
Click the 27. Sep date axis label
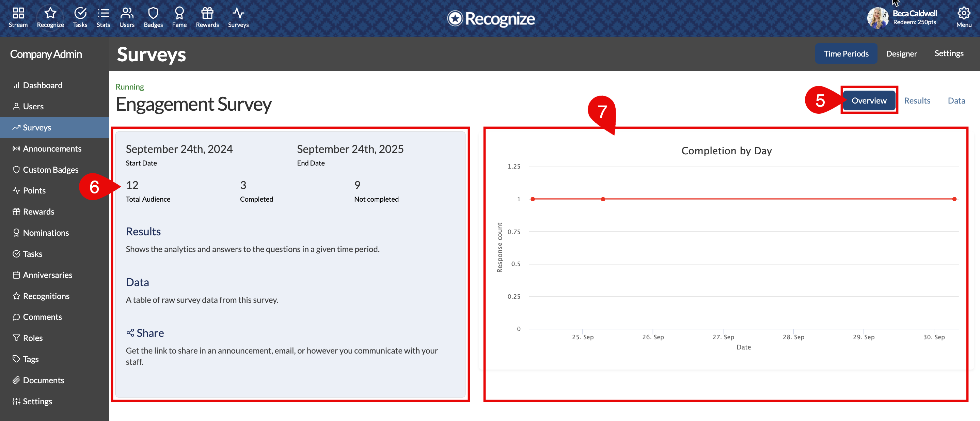(x=723, y=337)
